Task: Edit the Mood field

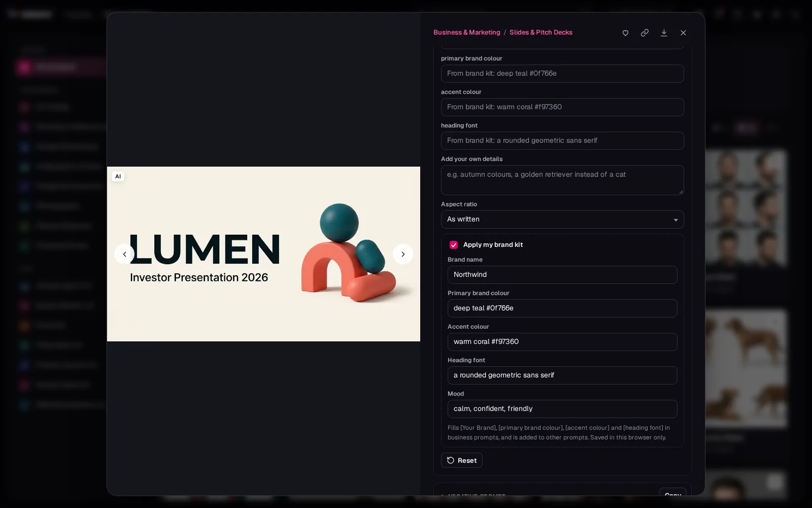Action: [562, 409]
